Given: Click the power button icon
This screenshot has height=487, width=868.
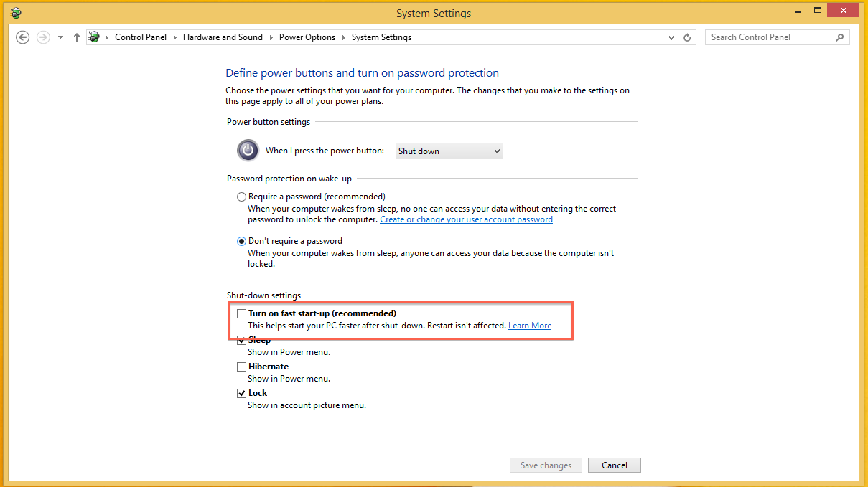Looking at the screenshot, I should [248, 150].
